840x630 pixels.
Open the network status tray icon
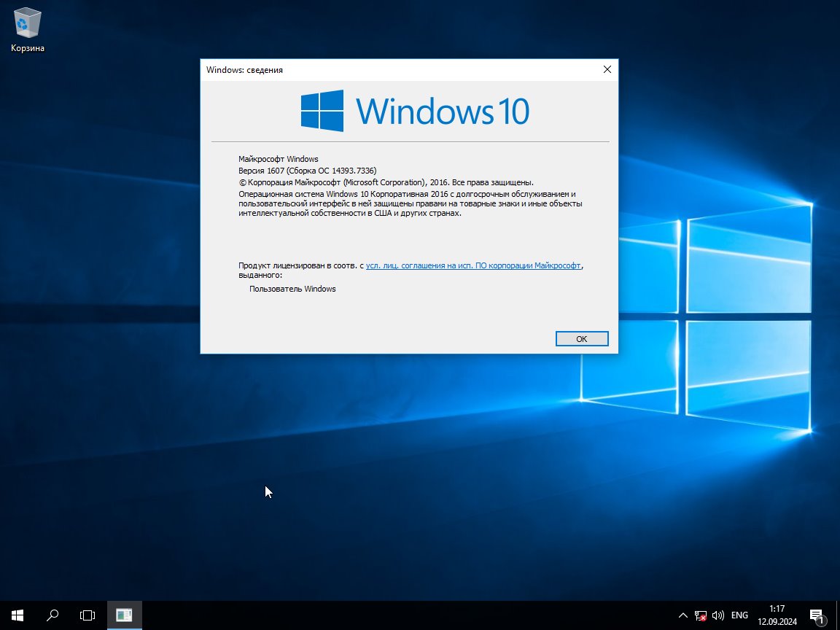[x=700, y=615]
